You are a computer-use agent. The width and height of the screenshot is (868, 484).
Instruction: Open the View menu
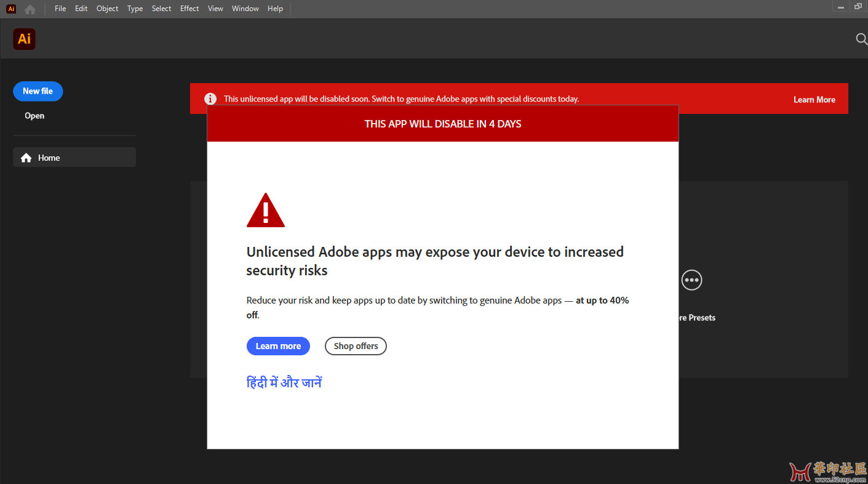(x=215, y=9)
